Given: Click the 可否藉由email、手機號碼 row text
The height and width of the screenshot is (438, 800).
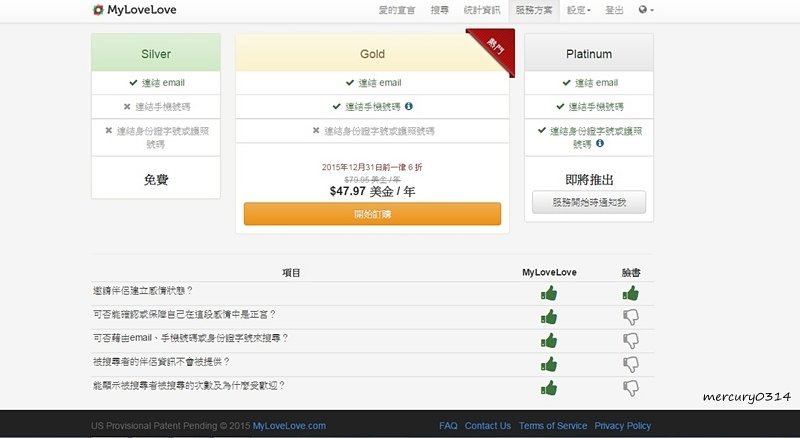Looking at the screenshot, I should 190,338.
